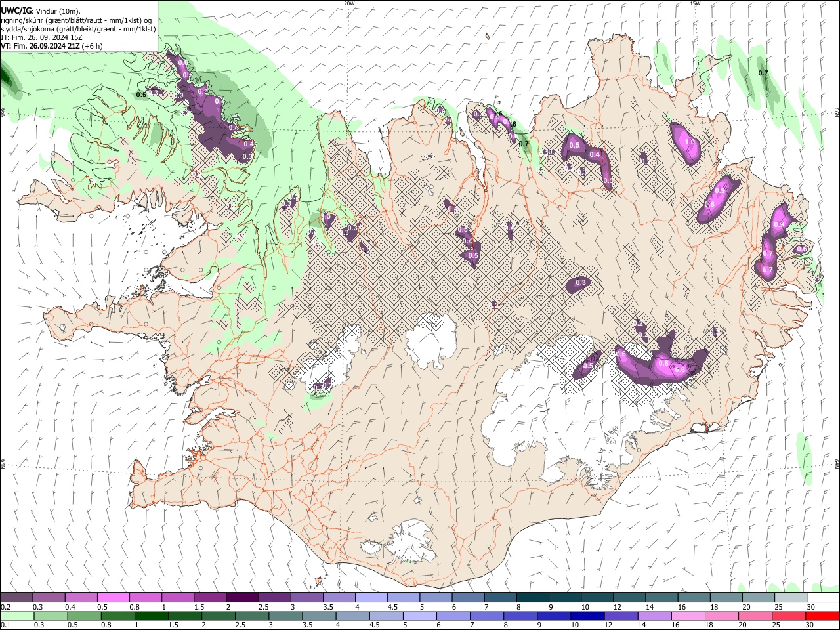Pick the dark teal 8 snow legend swatch
Image resolution: width=840 pixels, height=630 pixels.
(532, 597)
